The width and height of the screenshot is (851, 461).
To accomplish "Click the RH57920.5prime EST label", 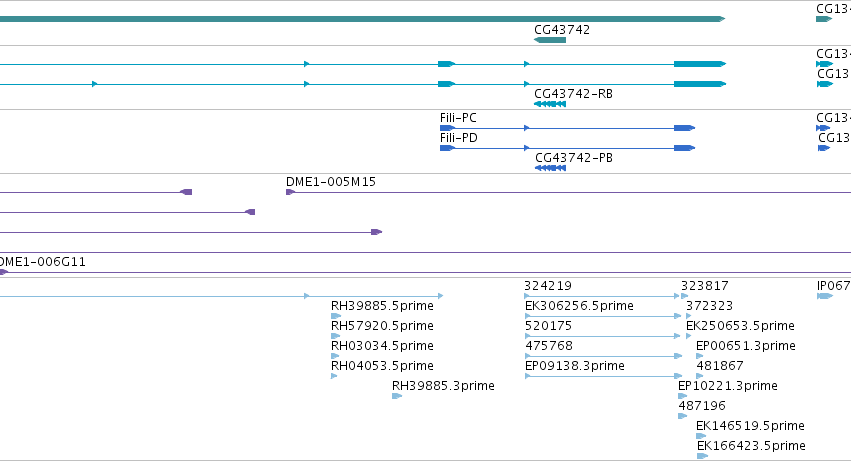I will coord(382,326).
